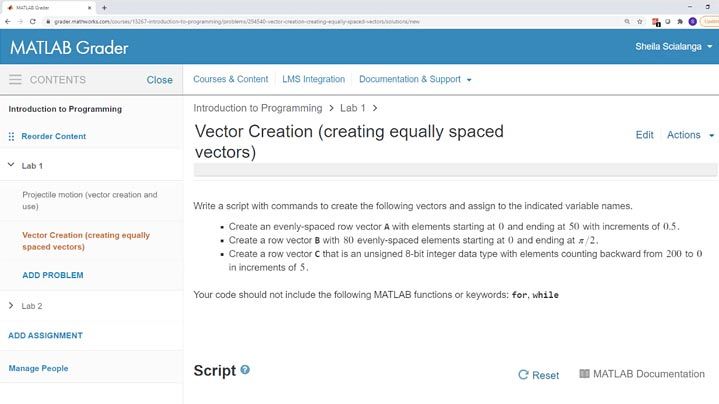Click the Reorder Content drag-handle icon
The image size is (719, 404).
(x=12, y=136)
